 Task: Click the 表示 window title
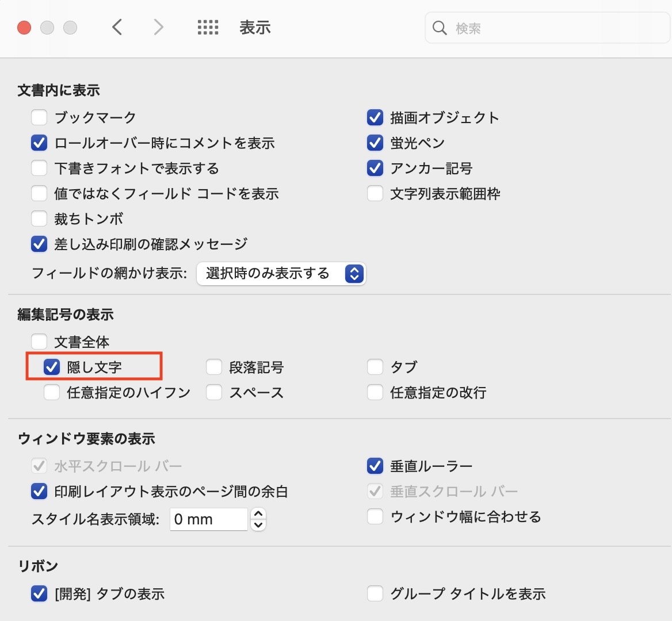click(x=255, y=28)
